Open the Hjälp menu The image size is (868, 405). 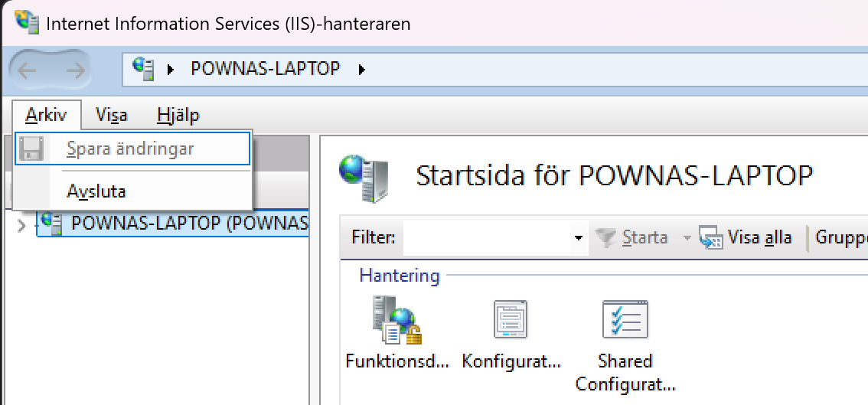click(178, 116)
